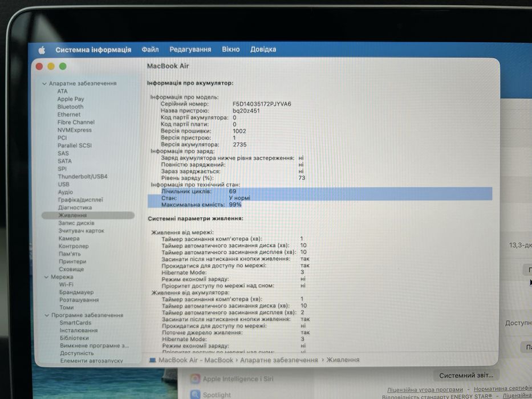This screenshot has width=532, height=399.
Task: Select Apple Pay in the sidebar
Action: pos(71,99)
